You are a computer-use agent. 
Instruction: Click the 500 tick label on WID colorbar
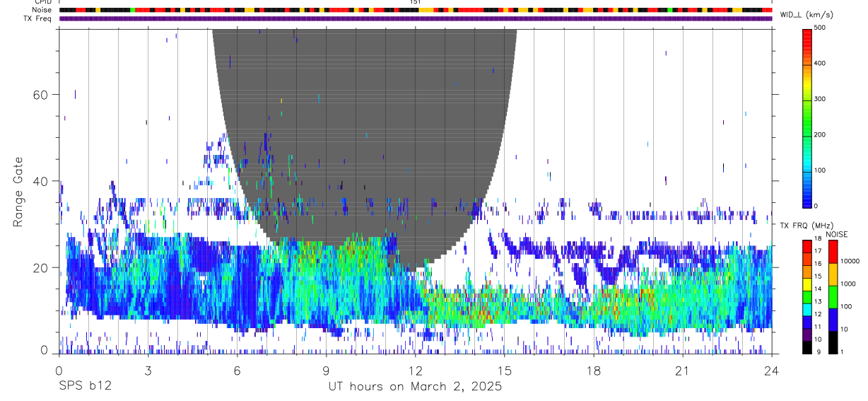[821, 28]
